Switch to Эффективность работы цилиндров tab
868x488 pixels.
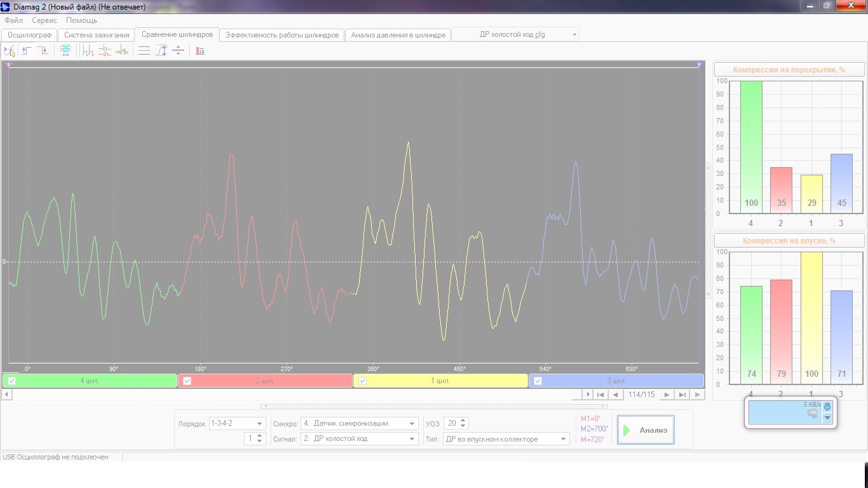pos(282,35)
